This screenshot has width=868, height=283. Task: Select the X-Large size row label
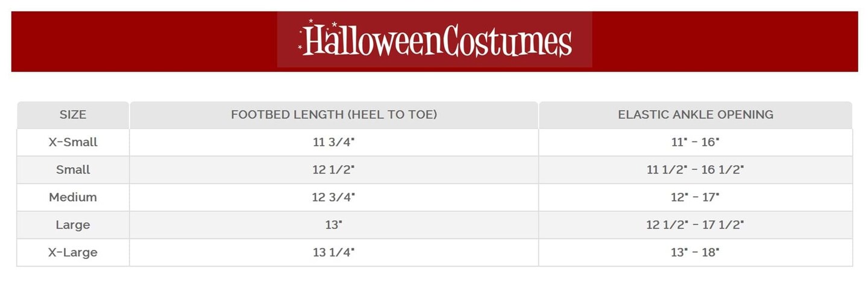pyautogui.click(x=73, y=253)
